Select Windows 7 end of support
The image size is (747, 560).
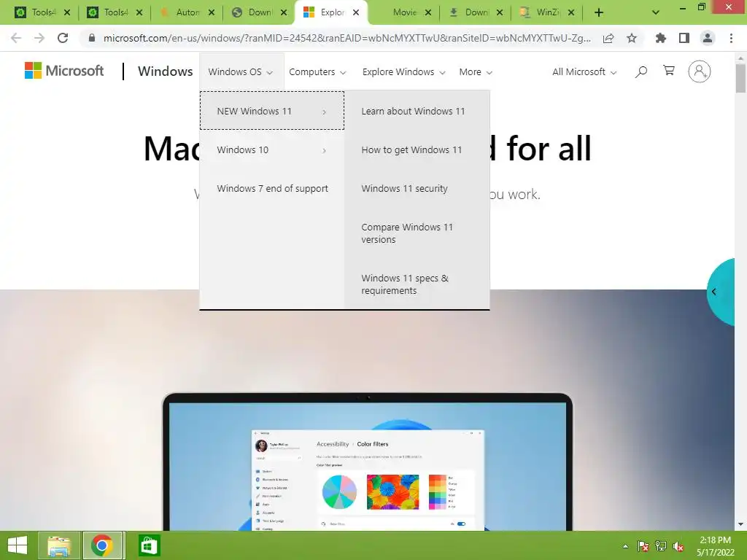click(x=272, y=188)
